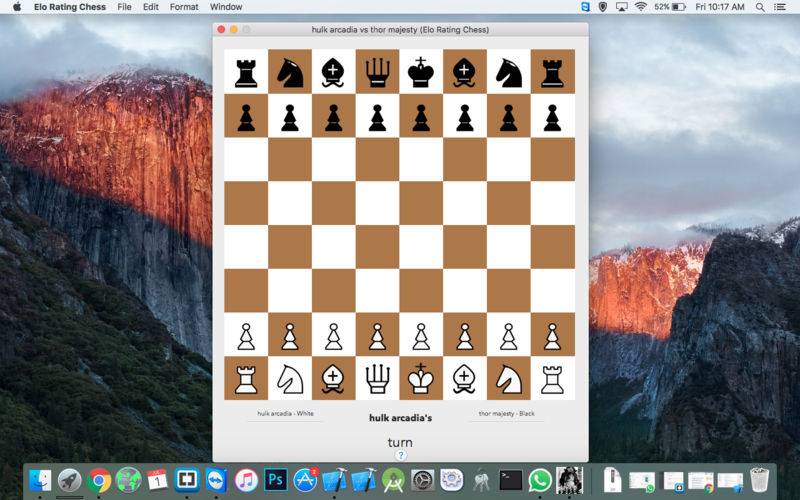Screen dimensions: 800x500
Task: Open Spotlight search in the menu bar
Action: pos(760,7)
